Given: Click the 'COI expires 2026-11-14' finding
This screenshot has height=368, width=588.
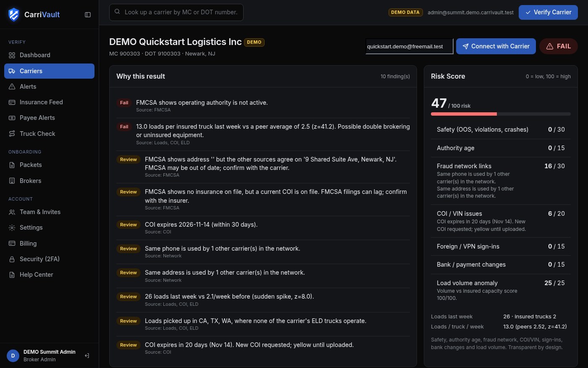Looking at the screenshot, I should point(263,228).
